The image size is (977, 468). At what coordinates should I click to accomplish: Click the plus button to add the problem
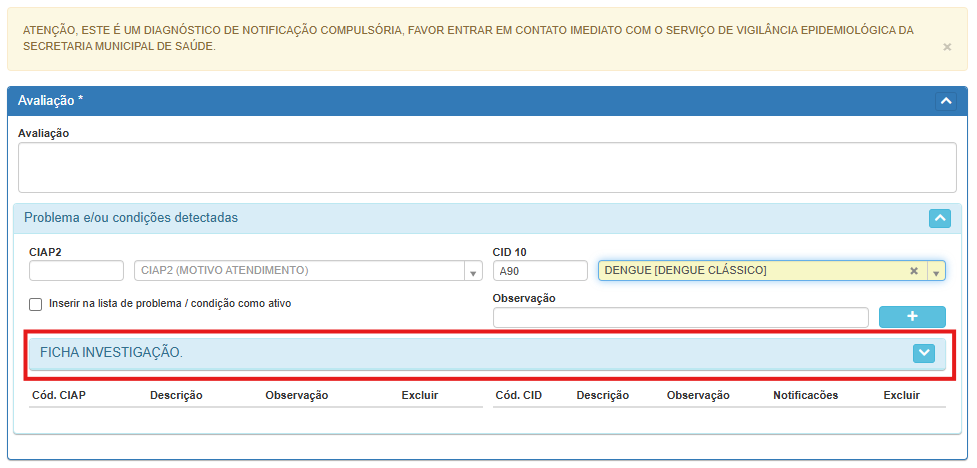(x=911, y=317)
